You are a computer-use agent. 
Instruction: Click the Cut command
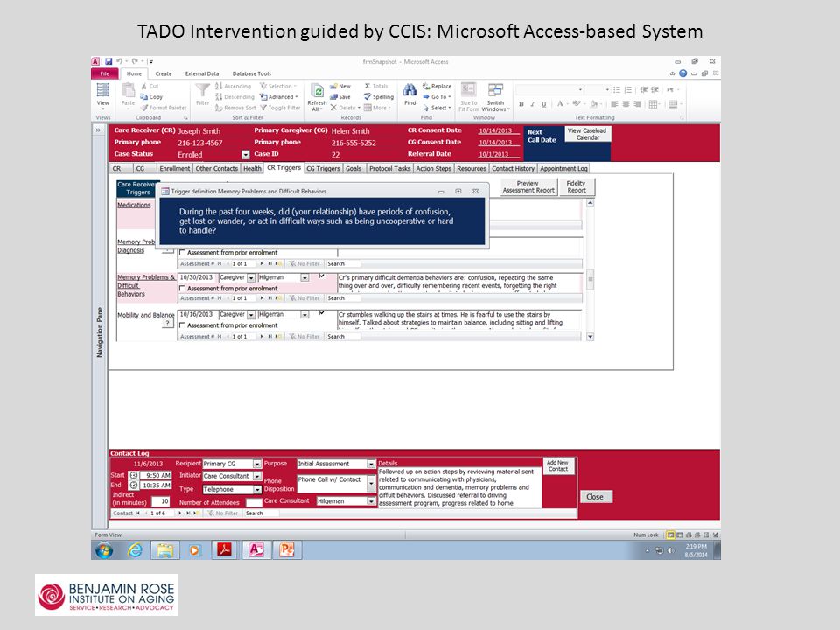pyautogui.click(x=150, y=86)
